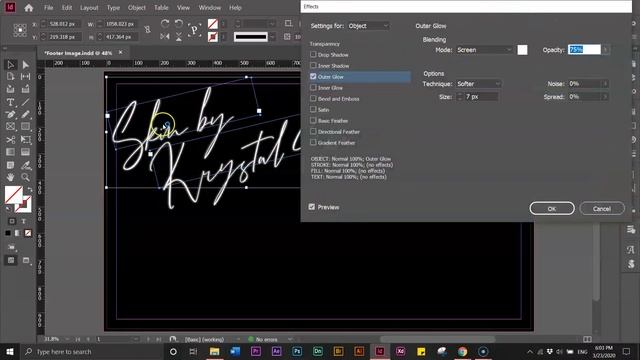
Task: Select the Gap tool
Action: tap(26, 77)
